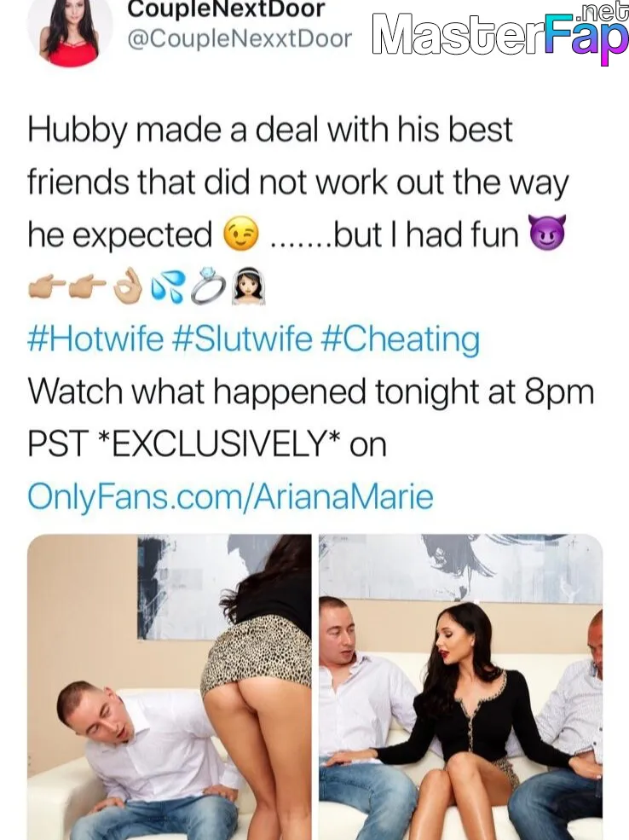The image size is (629, 840).
Task: Click the 'Watch what happened tonight' text line
Action: (311, 391)
